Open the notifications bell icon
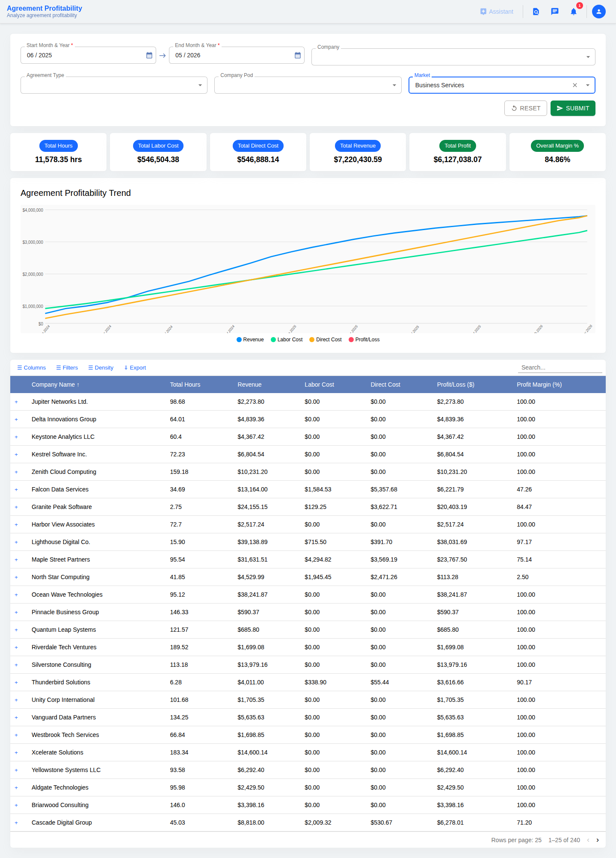Image resolution: width=616 pixels, height=858 pixels. pyautogui.click(x=574, y=12)
